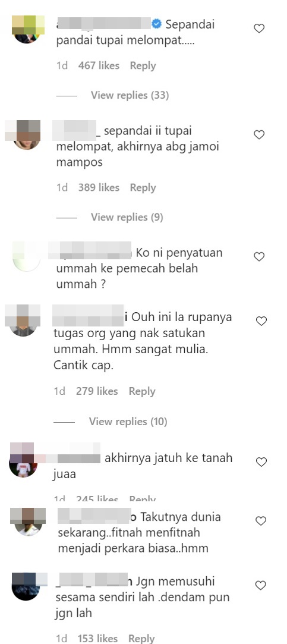Image resolution: width=287 pixels, height=644 pixels.
Task: Like the "fitnah menfitnah" comment
Action: pyautogui.click(x=261, y=521)
